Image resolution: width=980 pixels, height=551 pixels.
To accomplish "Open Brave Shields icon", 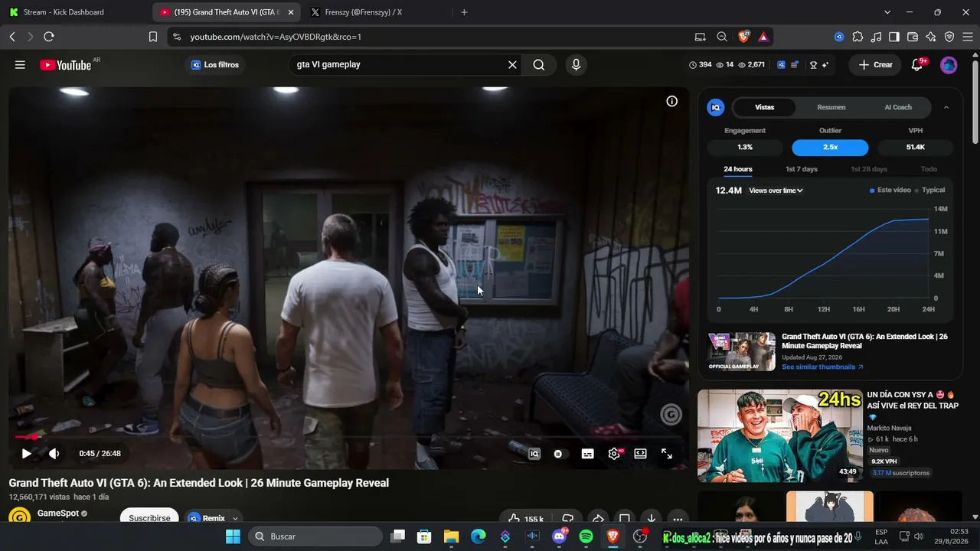I will [743, 37].
